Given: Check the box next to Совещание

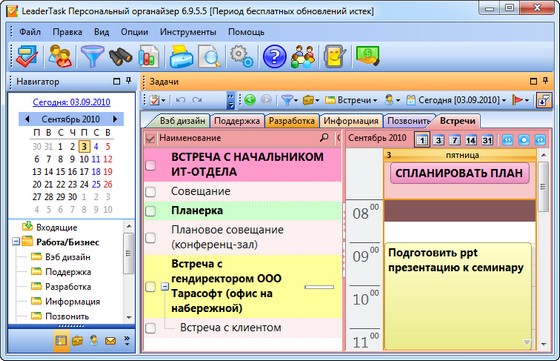Looking at the screenshot, I should (x=151, y=192).
